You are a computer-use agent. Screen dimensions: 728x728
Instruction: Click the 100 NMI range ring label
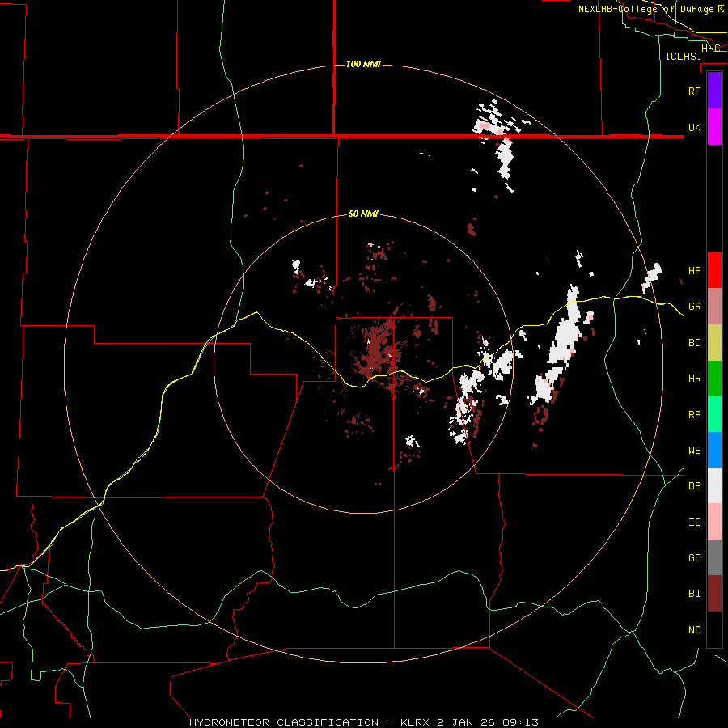363,64
